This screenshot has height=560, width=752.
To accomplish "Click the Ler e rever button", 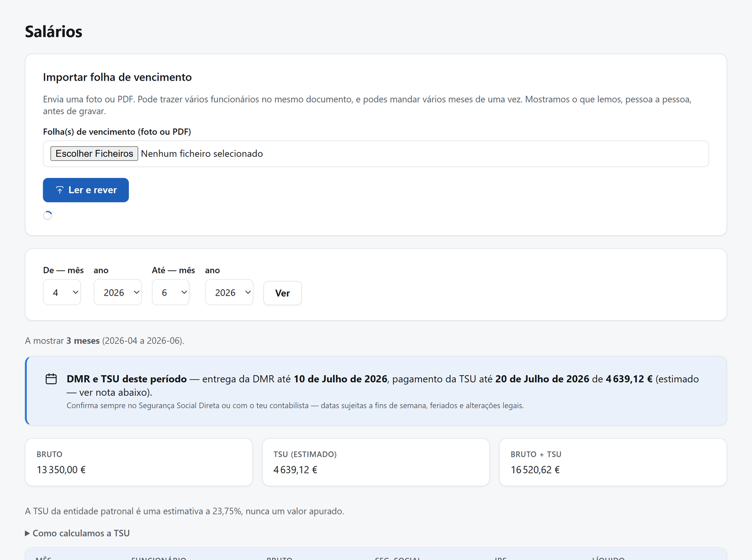I will [86, 190].
